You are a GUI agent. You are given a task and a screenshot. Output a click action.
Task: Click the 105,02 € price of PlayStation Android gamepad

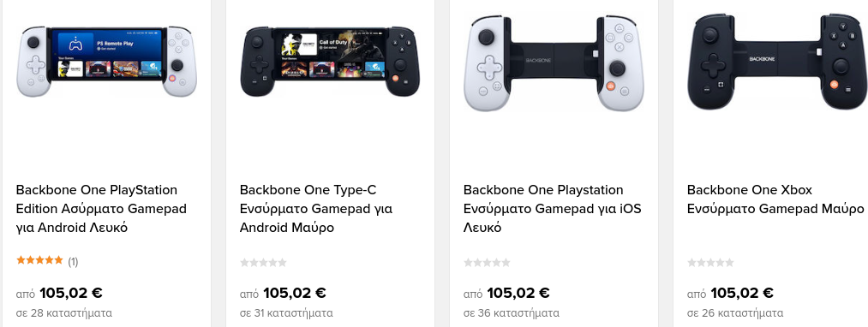point(71,293)
